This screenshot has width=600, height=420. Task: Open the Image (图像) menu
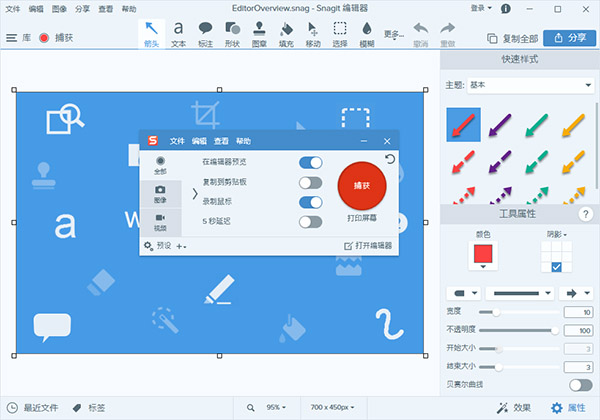tap(59, 9)
